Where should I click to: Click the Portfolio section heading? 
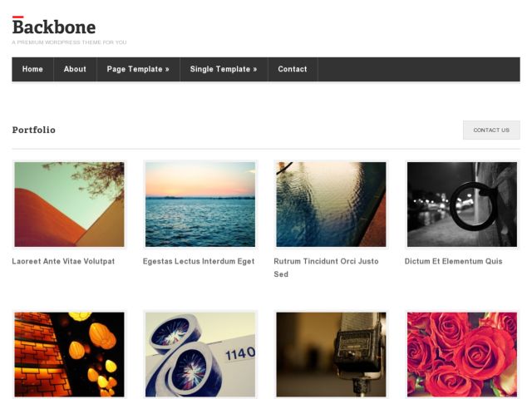(x=34, y=130)
